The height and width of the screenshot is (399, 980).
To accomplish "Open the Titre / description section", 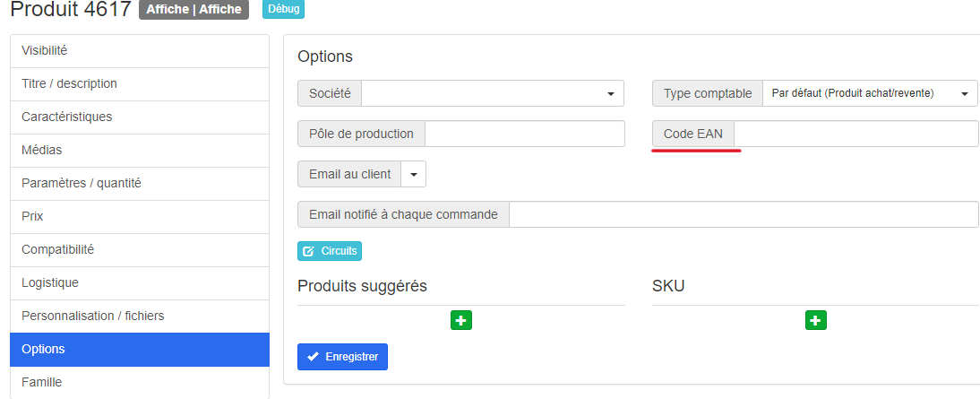I will point(140,83).
